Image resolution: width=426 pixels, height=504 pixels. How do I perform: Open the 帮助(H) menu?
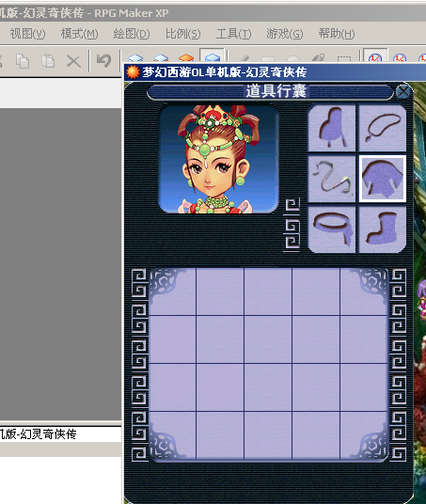337,34
